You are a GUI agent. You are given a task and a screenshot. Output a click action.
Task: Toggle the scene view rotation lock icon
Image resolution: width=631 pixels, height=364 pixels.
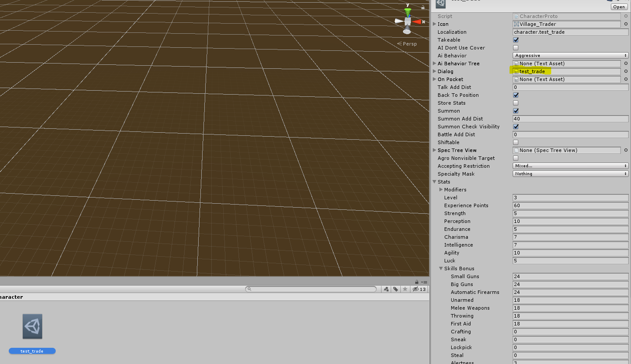[423, 7]
